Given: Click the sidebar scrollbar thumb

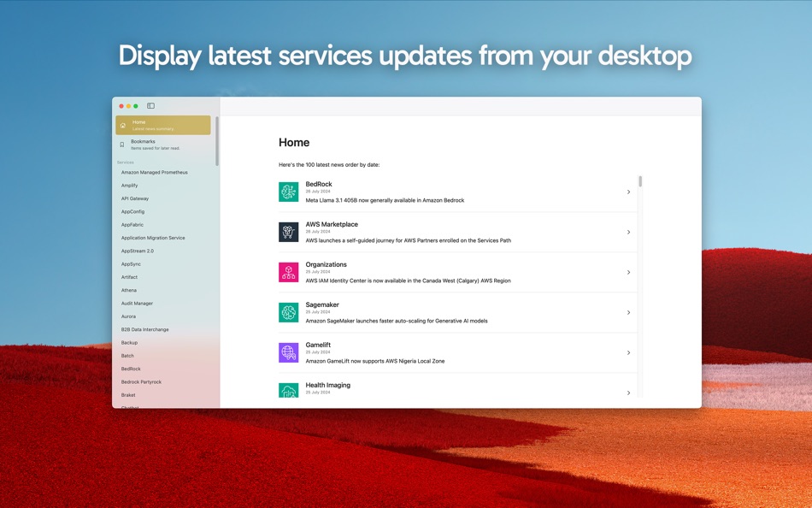Looking at the screenshot, I should coord(217,141).
